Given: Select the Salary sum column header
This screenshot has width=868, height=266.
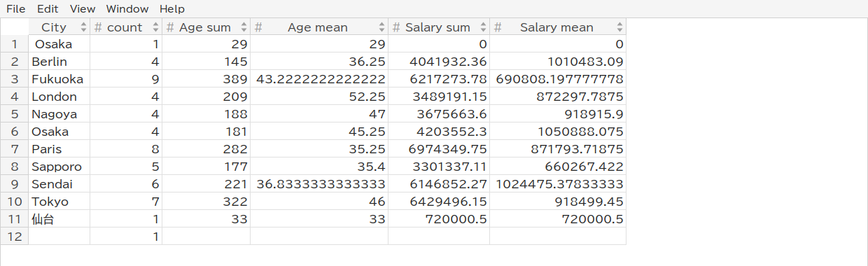Looking at the screenshot, I should tap(438, 27).
